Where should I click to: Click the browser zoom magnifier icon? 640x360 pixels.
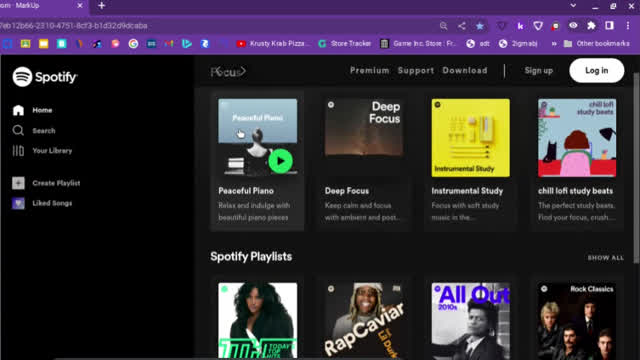pos(444,26)
